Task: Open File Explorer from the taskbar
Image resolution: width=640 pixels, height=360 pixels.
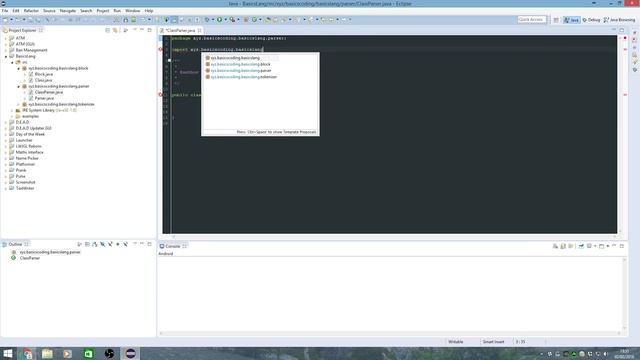Action: pyautogui.click(x=47, y=353)
